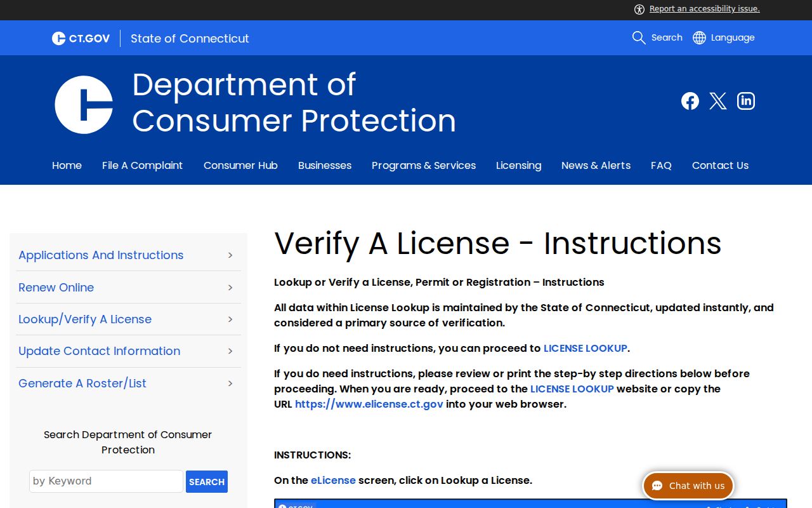Click the State of Connecticut link
The height and width of the screenshot is (508, 812).
(190, 38)
